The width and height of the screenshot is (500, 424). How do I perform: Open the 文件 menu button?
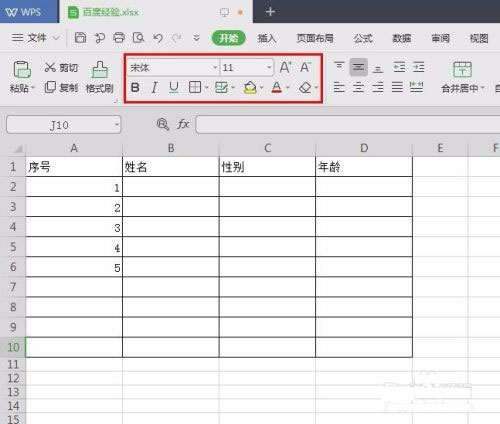[x=36, y=38]
